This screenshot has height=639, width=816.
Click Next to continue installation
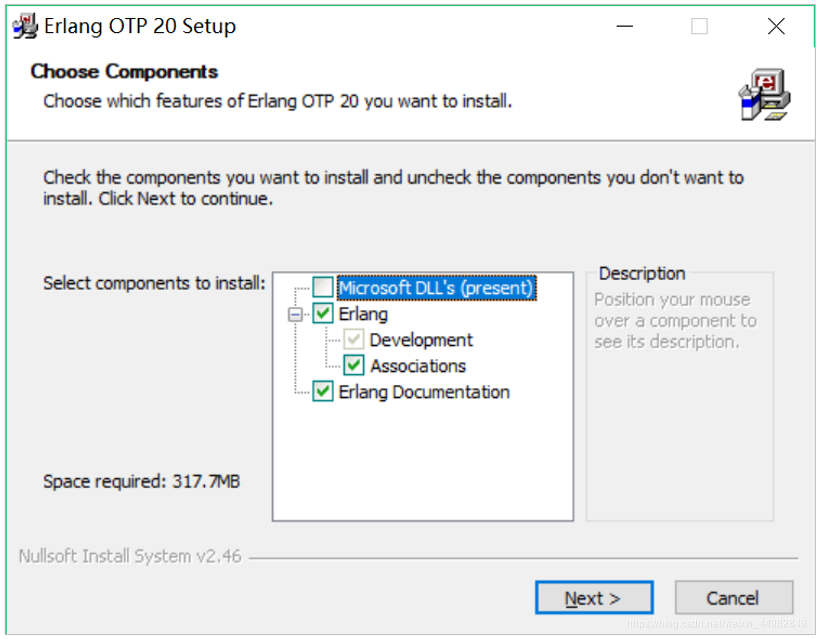(x=594, y=597)
